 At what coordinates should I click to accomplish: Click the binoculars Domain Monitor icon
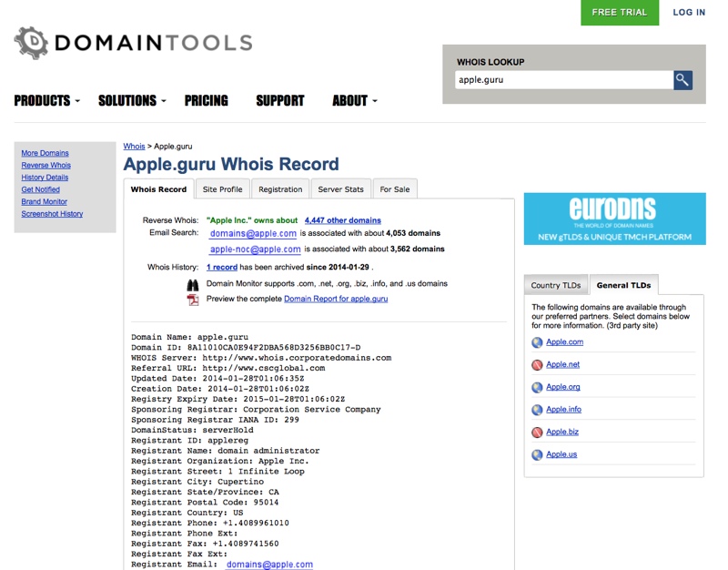tap(193, 285)
